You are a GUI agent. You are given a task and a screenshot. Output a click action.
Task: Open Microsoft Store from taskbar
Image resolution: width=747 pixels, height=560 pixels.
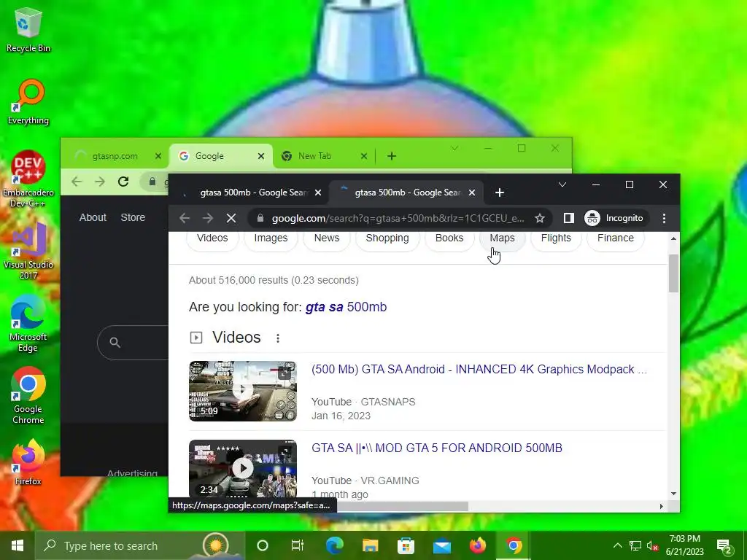[406, 545]
